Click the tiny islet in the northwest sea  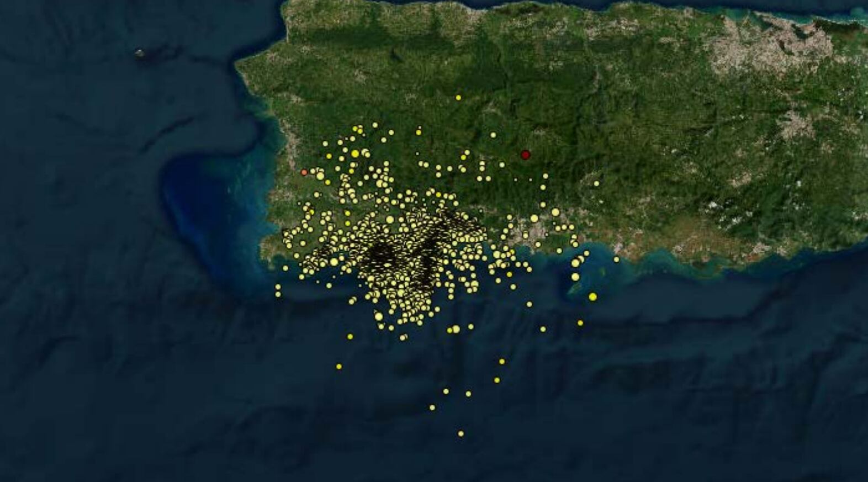[x=139, y=53]
